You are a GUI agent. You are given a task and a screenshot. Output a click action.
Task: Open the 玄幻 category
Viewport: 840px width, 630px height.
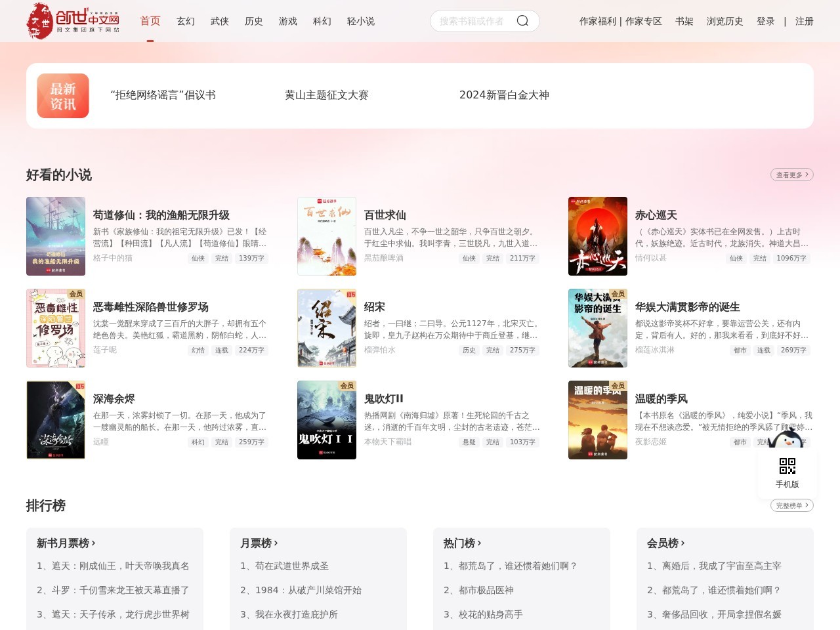pos(186,21)
